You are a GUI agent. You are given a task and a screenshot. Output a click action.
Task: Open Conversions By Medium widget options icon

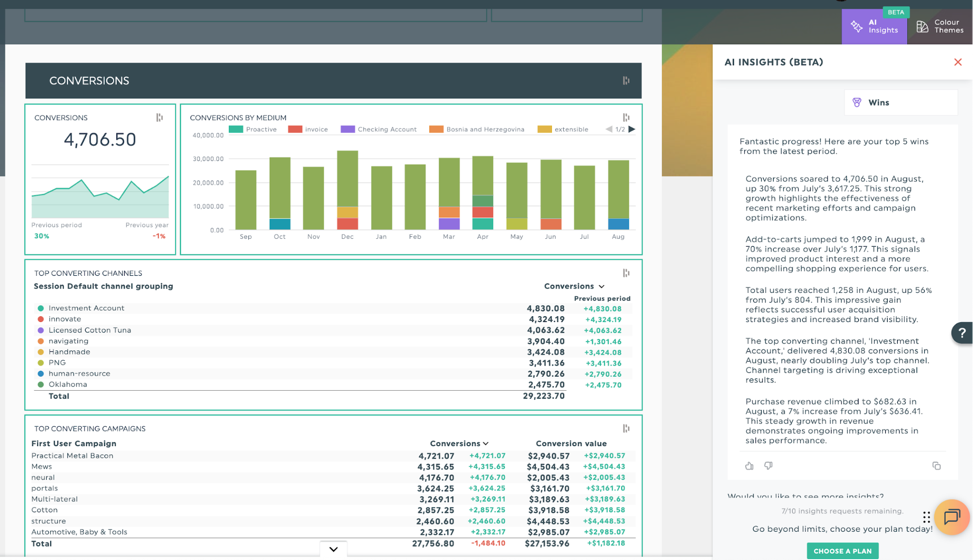pos(626,118)
